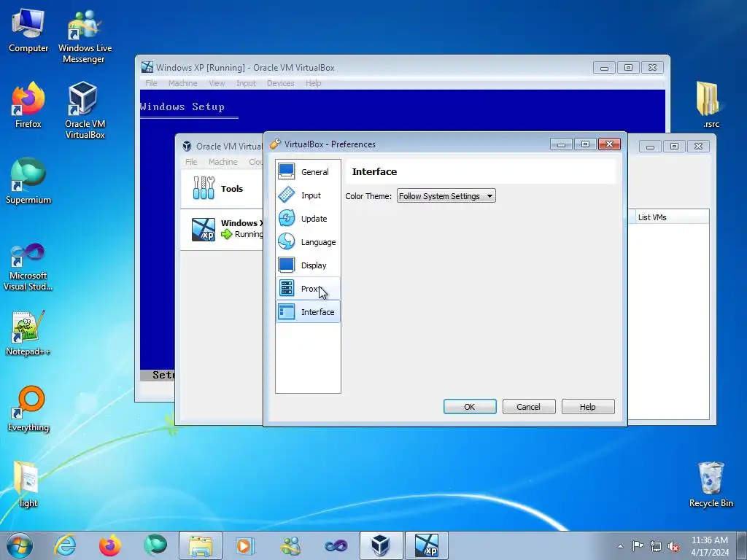The height and width of the screenshot is (560, 747).
Task: Select Everything desktop shortcut
Action: [x=28, y=410]
